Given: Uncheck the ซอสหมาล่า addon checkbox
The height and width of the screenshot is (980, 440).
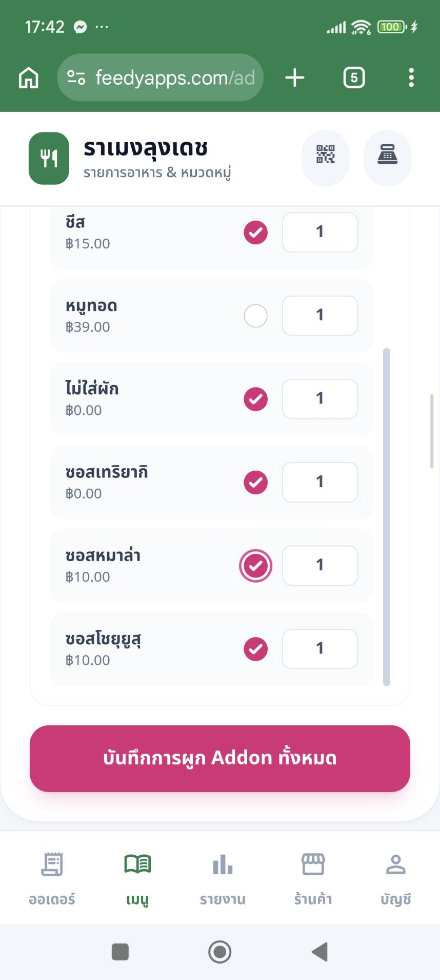Looking at the screenshot, I should 255,566.
